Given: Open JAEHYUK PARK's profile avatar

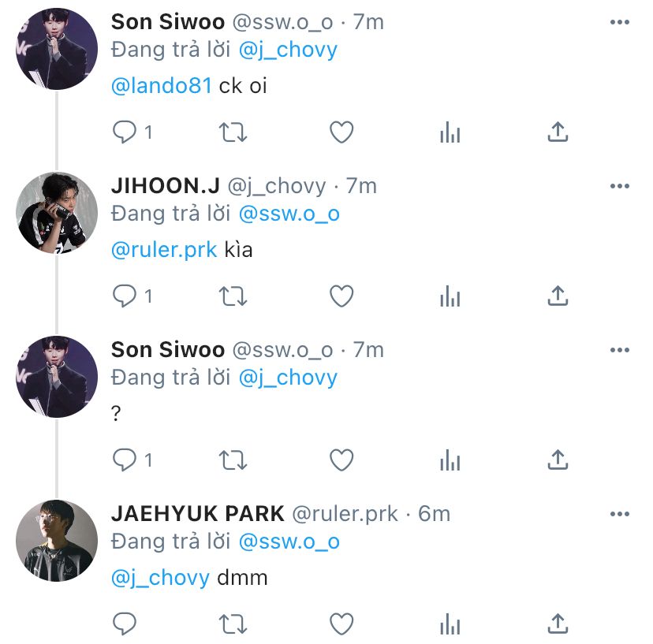Looking at the screenshot, I should [57, 541].
